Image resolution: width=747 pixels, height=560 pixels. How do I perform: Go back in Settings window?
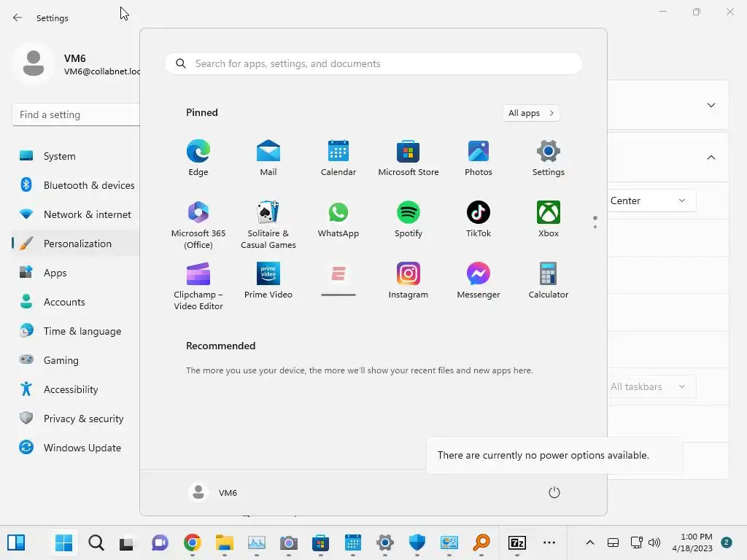pyautogui.click(x=18, y=17)
